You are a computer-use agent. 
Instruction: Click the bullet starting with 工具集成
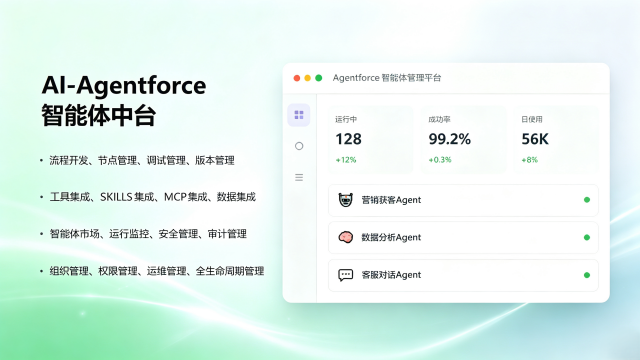tap(152, 197)
